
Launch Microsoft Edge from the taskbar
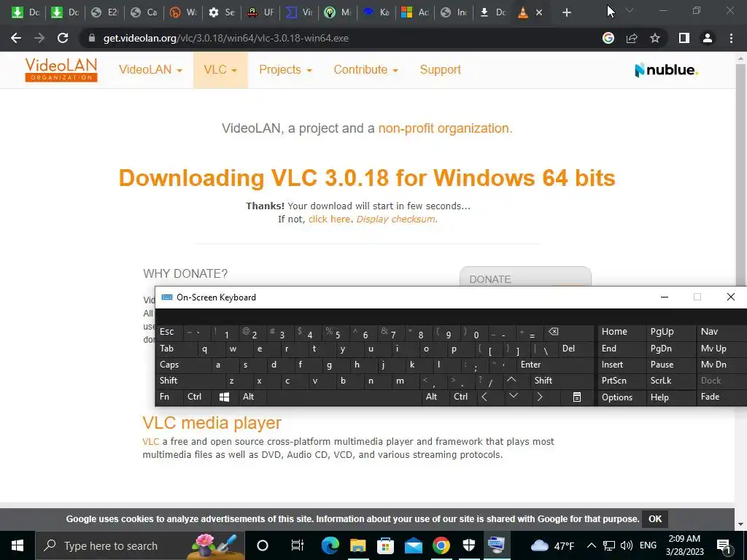pyautogui.click(x=330, y=545)
